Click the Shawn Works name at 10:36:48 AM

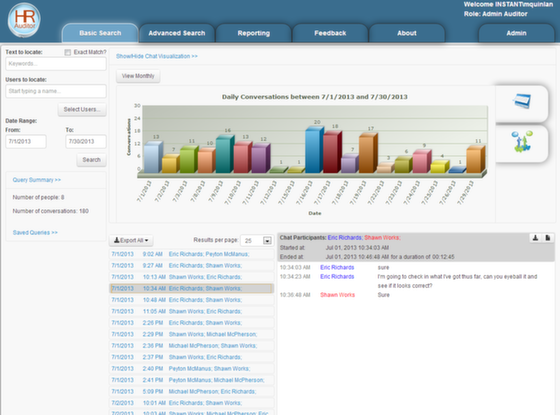(x=338, y=295)
